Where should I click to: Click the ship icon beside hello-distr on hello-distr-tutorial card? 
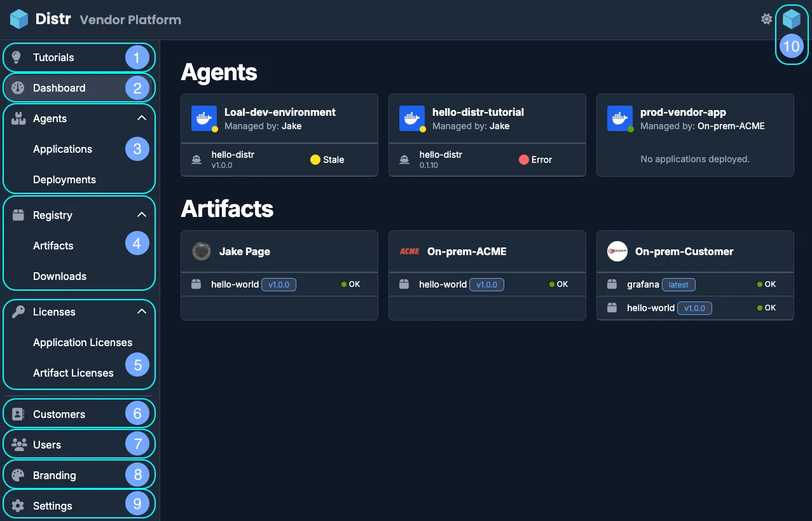point(404,160)
